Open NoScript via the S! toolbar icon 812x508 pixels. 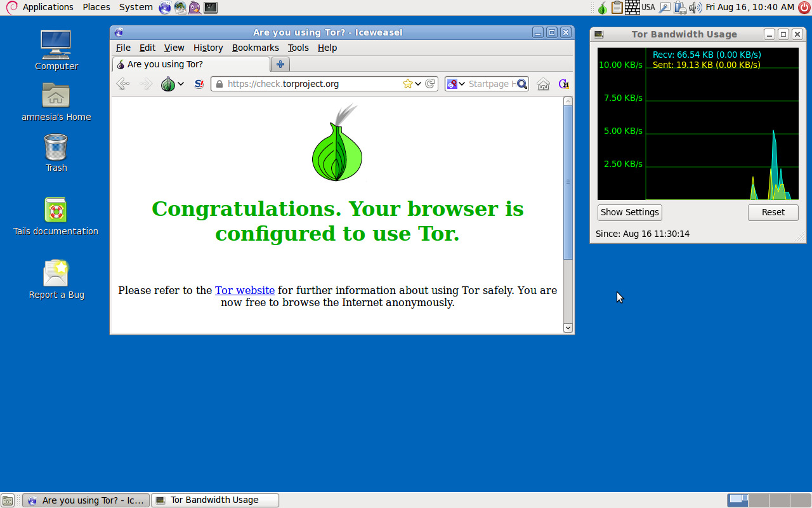point(199,83)
